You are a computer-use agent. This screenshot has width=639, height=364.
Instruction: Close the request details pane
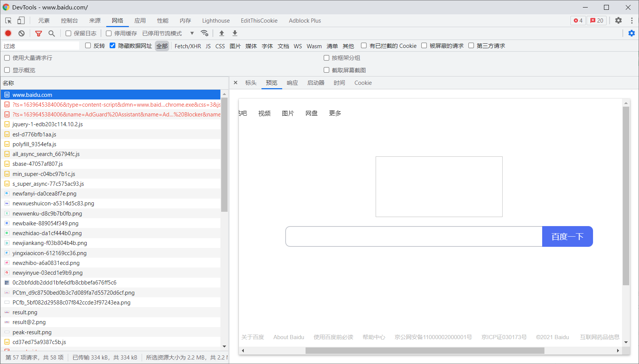click(235, 83)
